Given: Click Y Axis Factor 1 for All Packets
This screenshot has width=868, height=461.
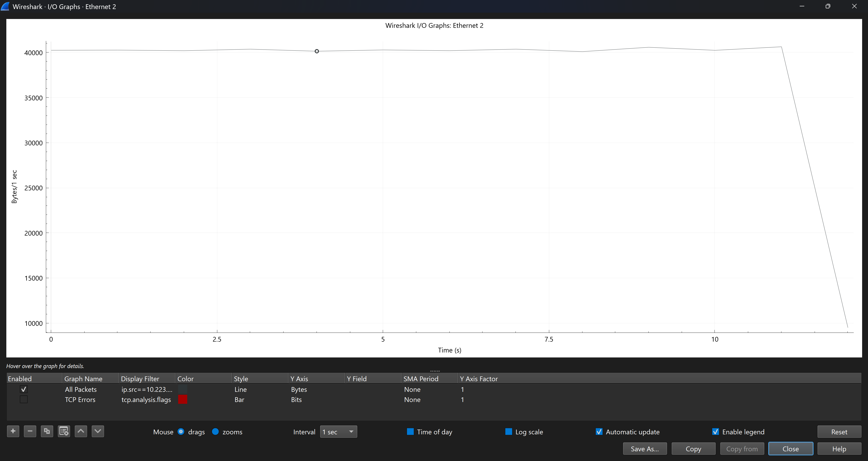Looking at the screenshot, I should 462,389.
